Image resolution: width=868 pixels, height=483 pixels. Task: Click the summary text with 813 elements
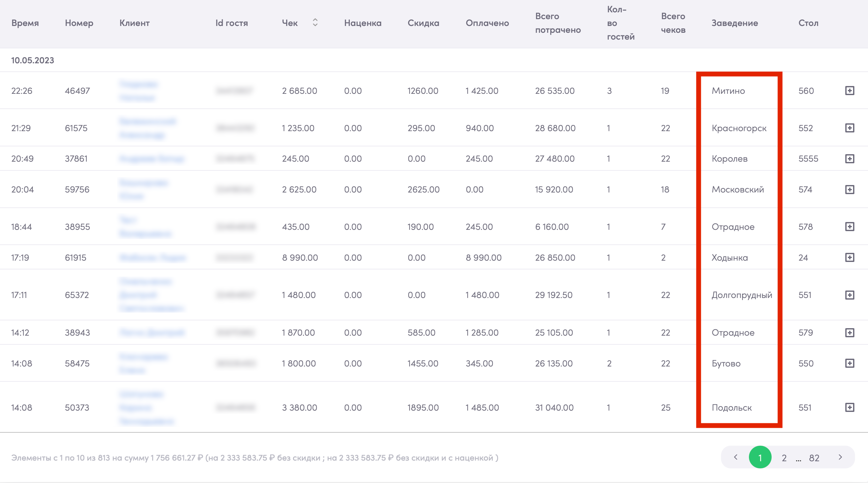[255, 458]
